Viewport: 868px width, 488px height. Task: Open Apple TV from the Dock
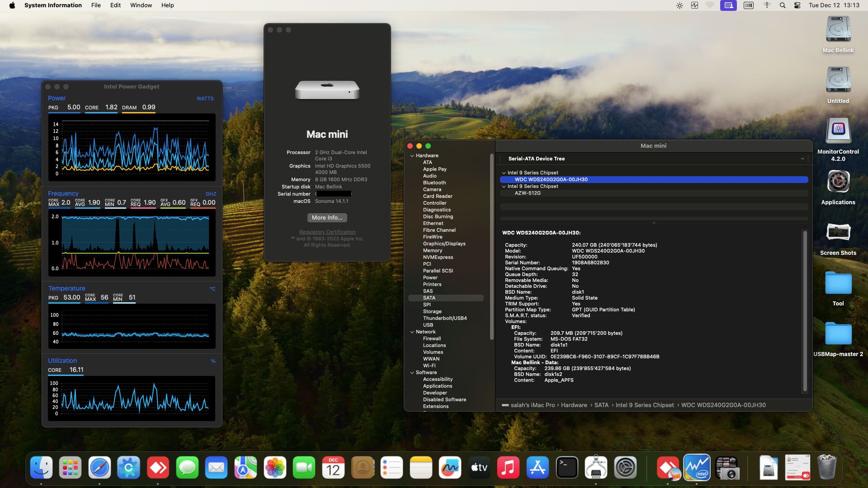point(479,467)
